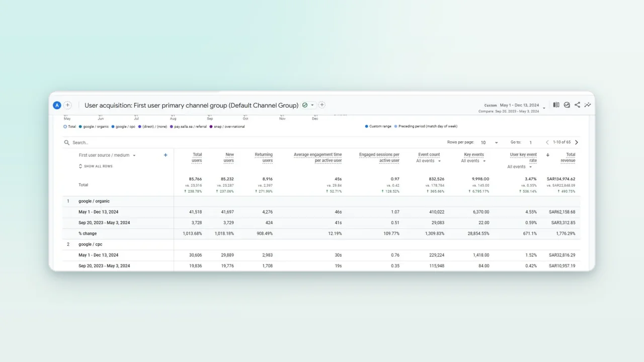Open the green checkmark report status indicator
This screenshot has height=362, width=644.
(304, 105)
